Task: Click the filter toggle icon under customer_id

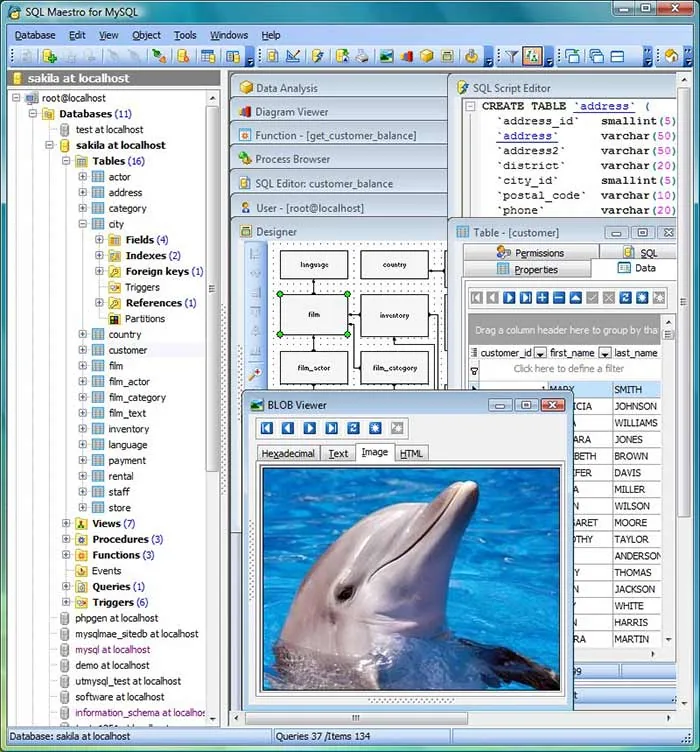Action: tap(474, 371)
